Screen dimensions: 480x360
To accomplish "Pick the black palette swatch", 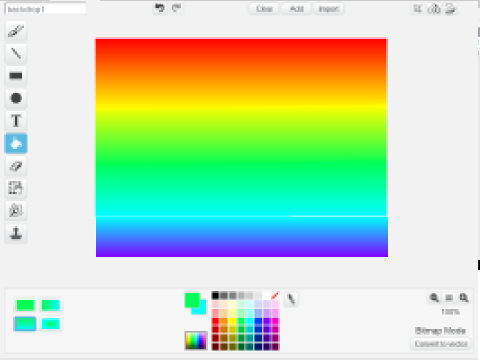I will pyautogui.click(x=215, y=295).
